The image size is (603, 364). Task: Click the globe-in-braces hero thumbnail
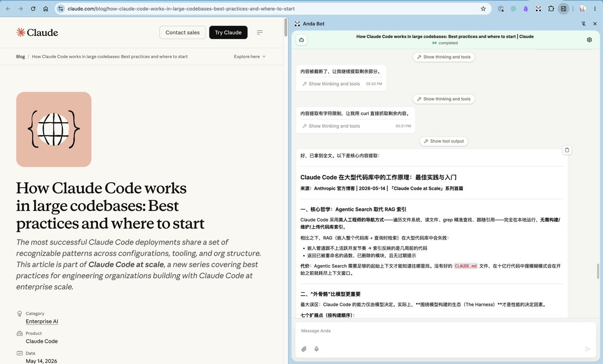54,130
